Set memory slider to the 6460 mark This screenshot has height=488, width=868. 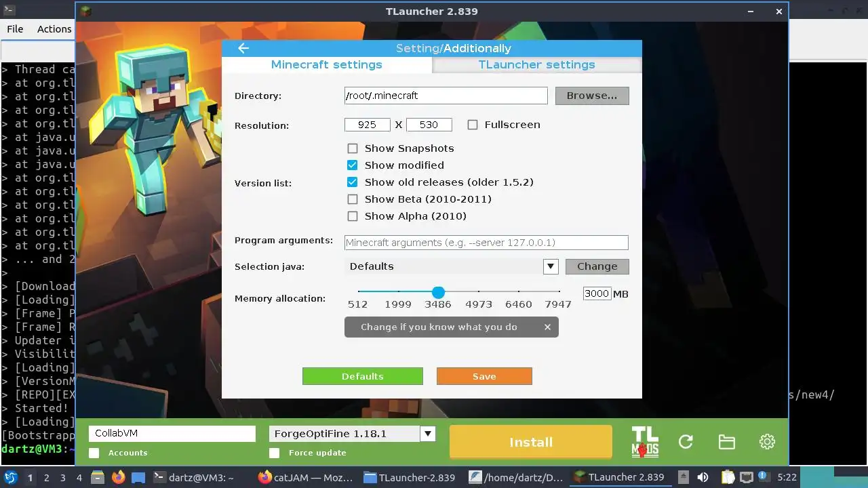coord(519,292)
